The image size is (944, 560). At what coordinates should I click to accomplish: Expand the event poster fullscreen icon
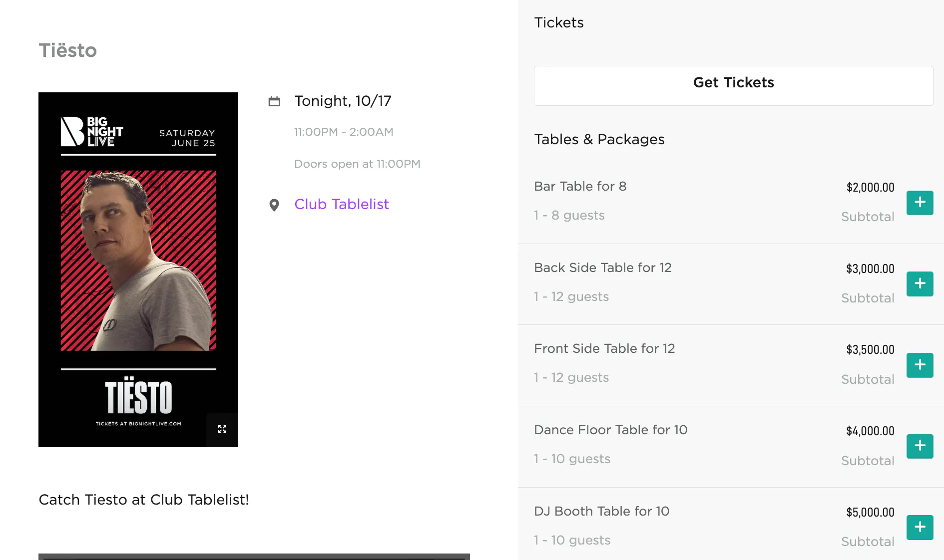pos(222,429)
